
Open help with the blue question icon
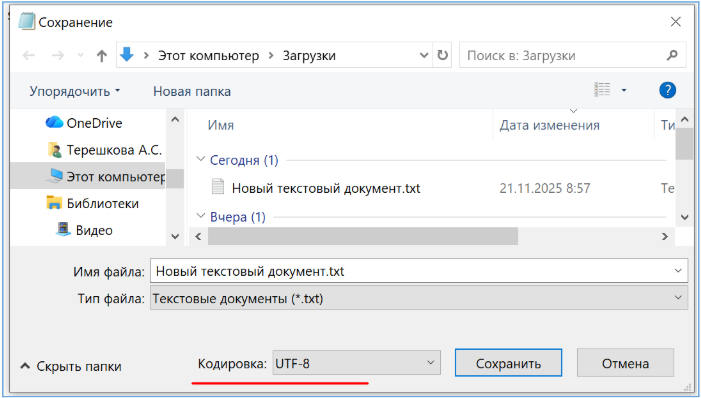point(667,90)
